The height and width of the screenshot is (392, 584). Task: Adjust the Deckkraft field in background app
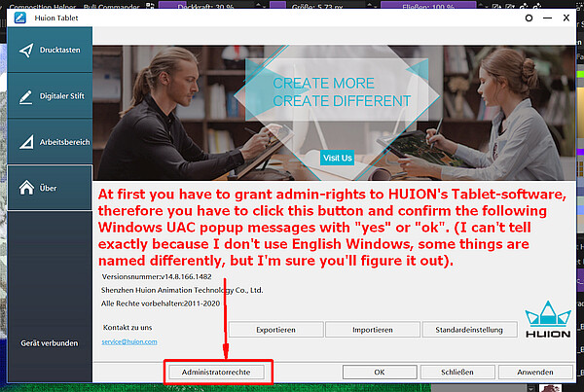pyautogui.click(x=208, y=5)
